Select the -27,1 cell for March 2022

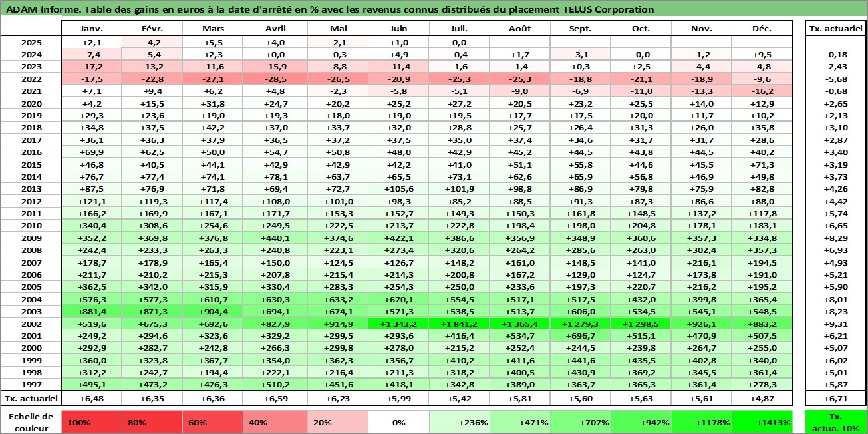(x=213, y=79)
